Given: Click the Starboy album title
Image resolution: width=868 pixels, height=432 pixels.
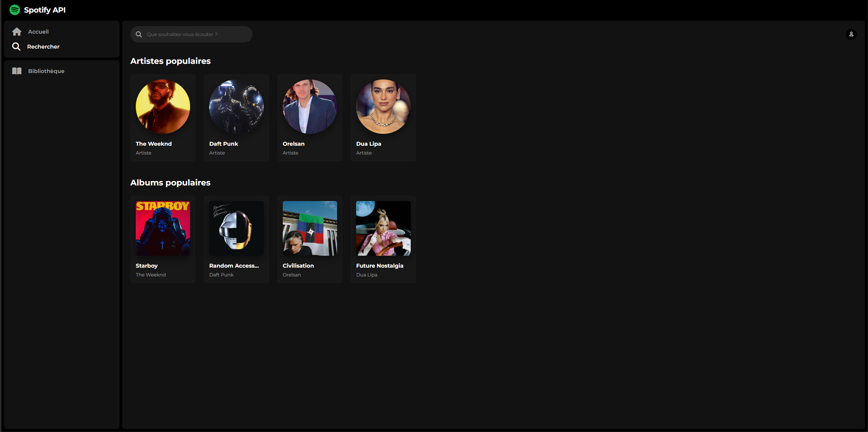Looking at the screenshot, I should pos(147,266).
